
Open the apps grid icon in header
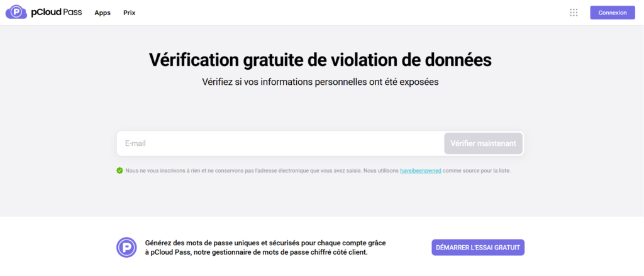(x=574, y=13)
